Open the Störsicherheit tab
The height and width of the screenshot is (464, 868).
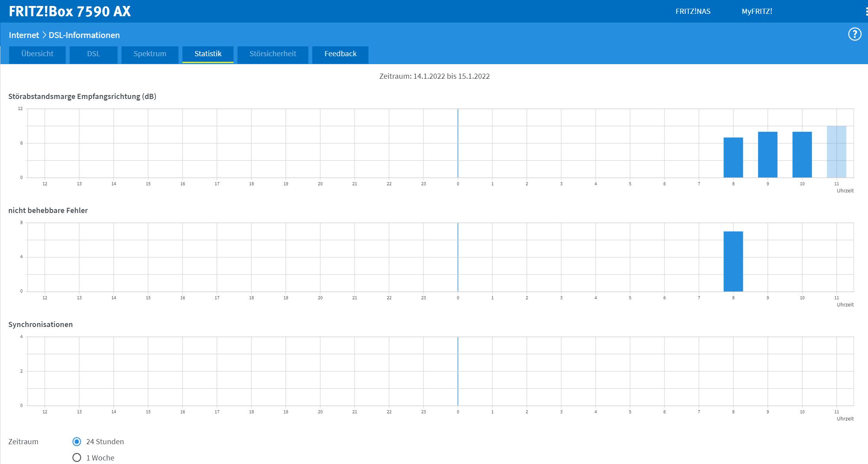click(273, 54)
